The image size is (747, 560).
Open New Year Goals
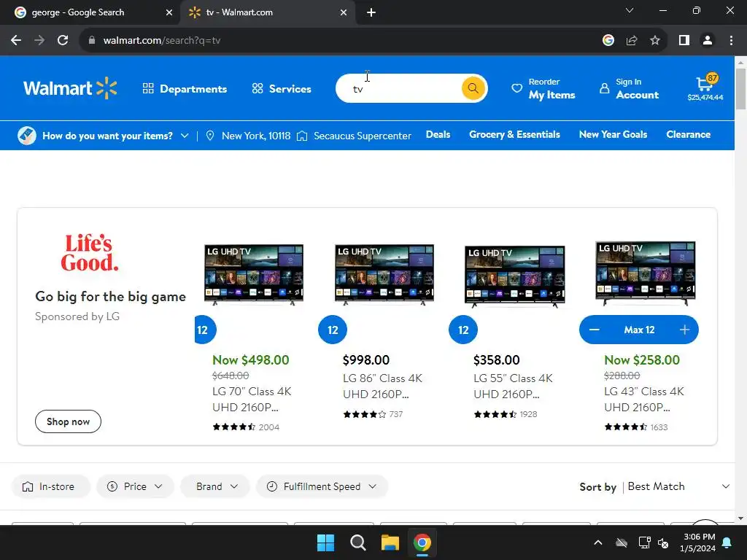(613, 134)
